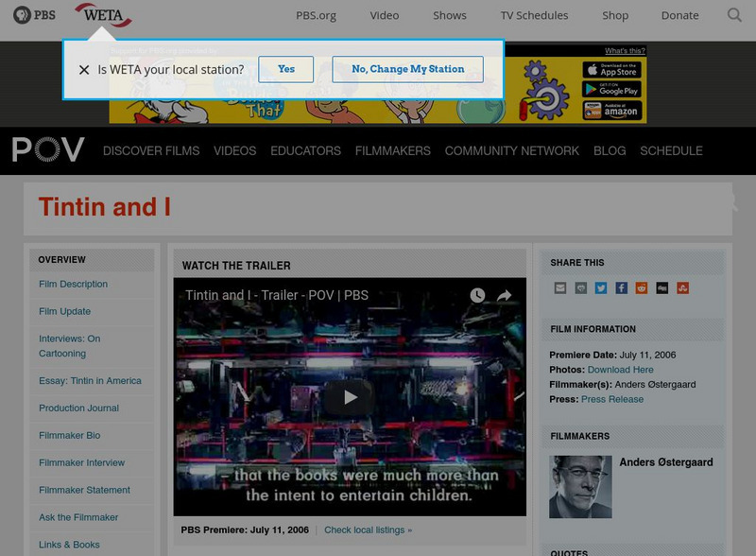The width and height of the screenshot is (756, 556).
Task: Click No, Change My Station
Action: click(x=407, y=69)
